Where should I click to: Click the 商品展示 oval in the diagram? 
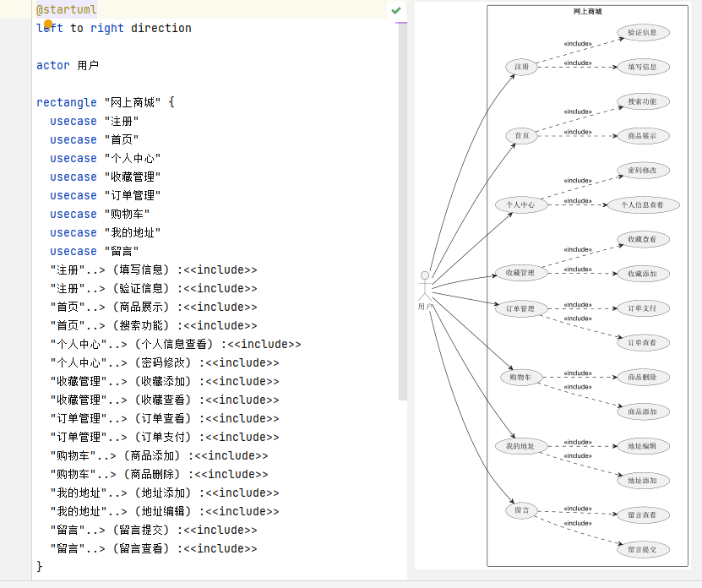click(x=643, y=136)
